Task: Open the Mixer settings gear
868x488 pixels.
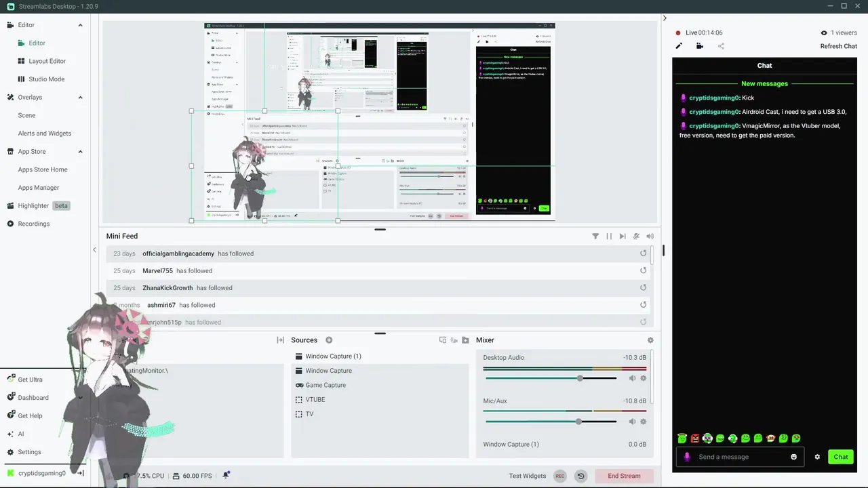Action: (x=650, y=340)
